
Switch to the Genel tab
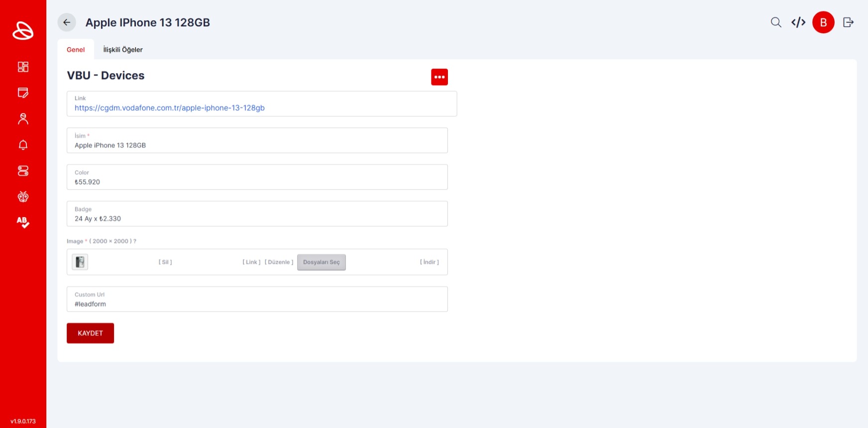pyautogui.click(x=76, y=50)
